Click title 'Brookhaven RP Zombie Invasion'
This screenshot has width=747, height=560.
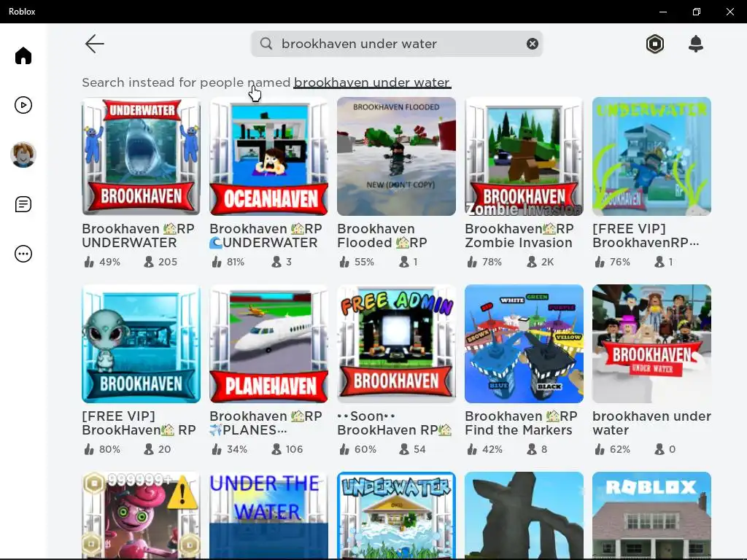coord(519,236)
